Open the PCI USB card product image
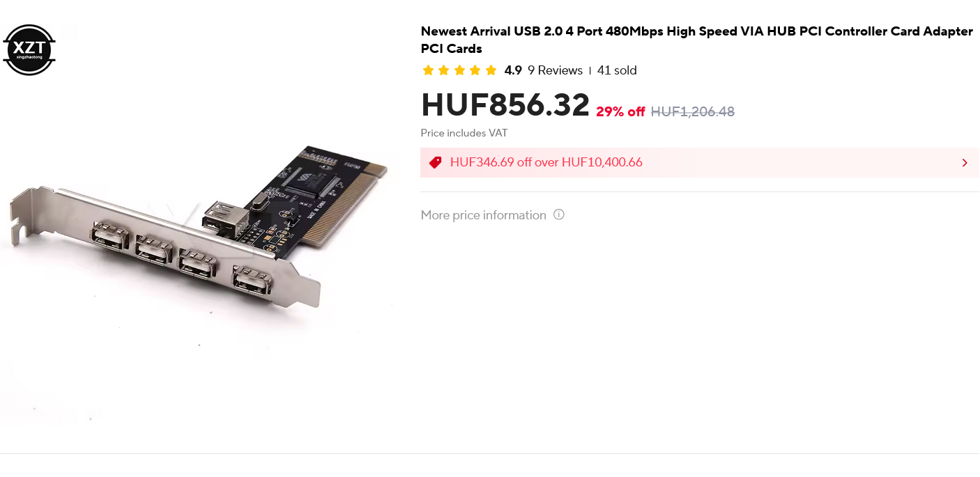Image resolution: width=980 pixels, height=477 pixels. click(x=199, y=226)
